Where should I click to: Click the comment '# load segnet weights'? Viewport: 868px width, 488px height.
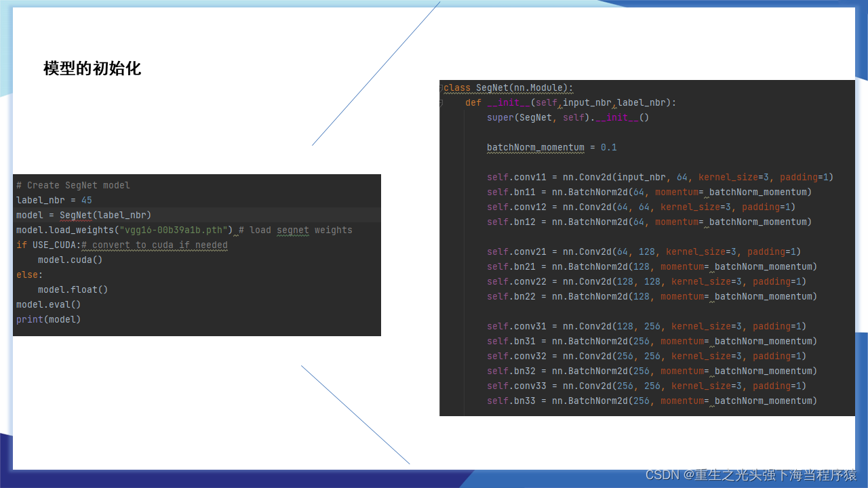pos(296,230)
